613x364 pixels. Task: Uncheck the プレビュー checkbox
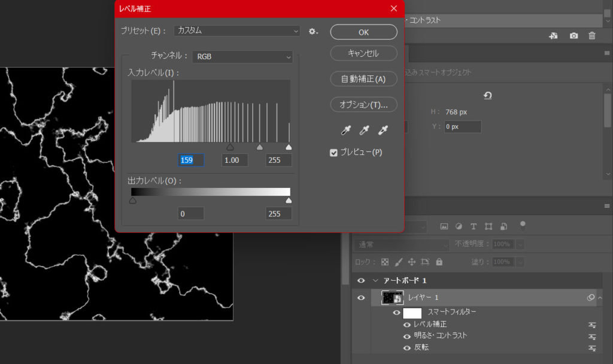(334, 153)
